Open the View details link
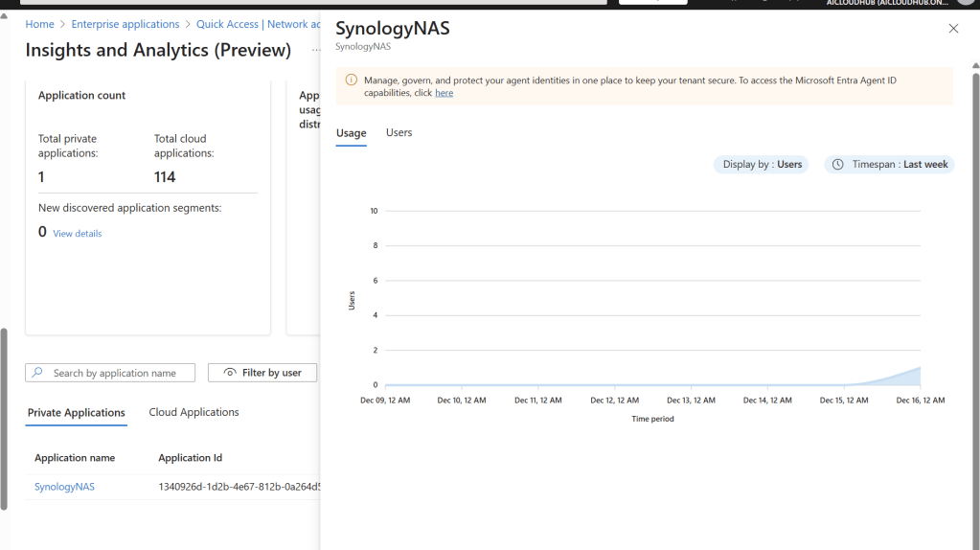Image resolution: width=980 pixels, height=550 pixels. (x=77, y=234)
